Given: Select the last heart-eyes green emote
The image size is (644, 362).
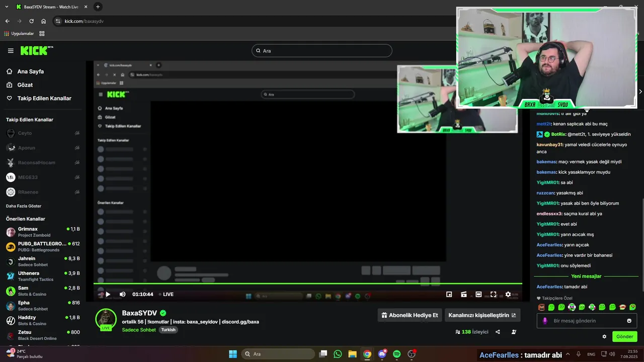Looking at the screenshot, I should 632,307.
